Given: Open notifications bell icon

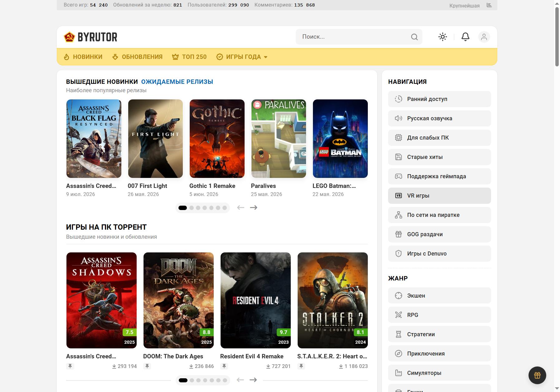Looking at the screenshot, I should click(465, 37).
